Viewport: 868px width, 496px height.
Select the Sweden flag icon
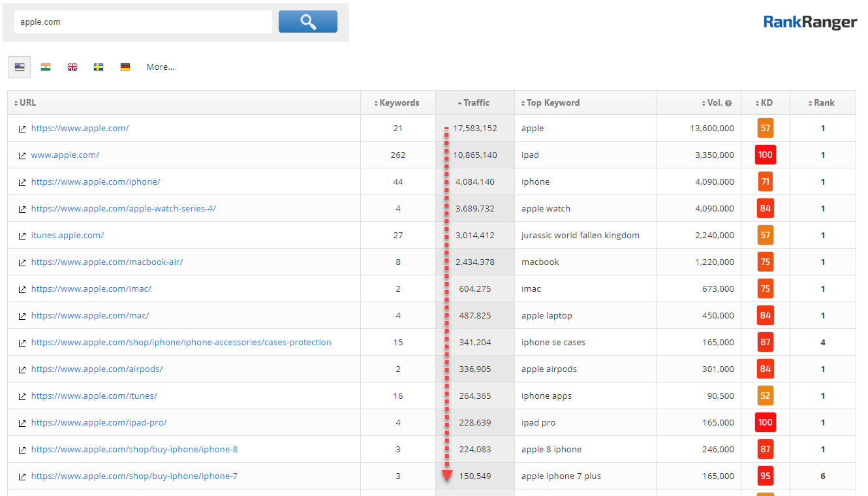click(x=99, y=67)
